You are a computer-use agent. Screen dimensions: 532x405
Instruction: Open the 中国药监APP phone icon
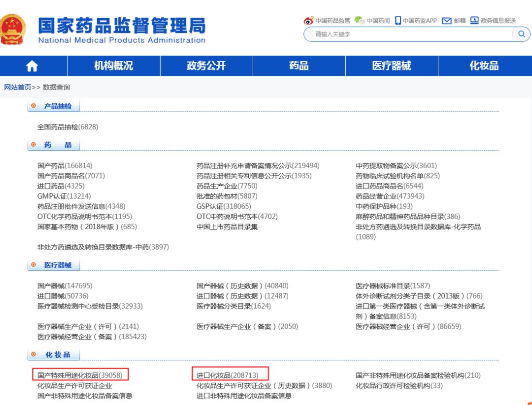click(x=398, y=21)
